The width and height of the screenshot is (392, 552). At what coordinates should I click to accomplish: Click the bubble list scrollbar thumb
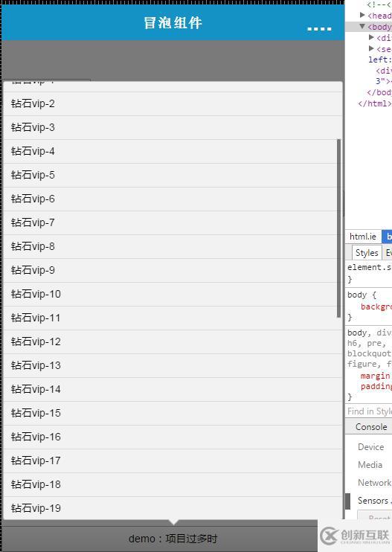[x=339, y=228]
